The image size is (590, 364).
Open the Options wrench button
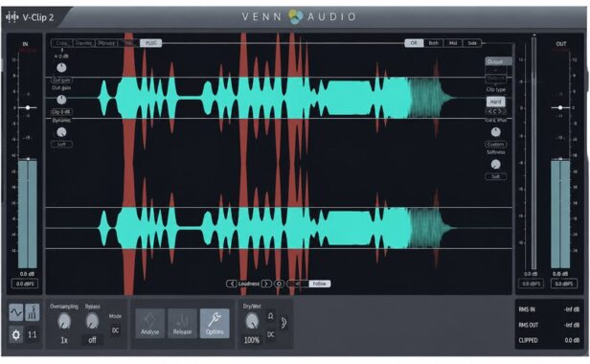coord(215,324)
